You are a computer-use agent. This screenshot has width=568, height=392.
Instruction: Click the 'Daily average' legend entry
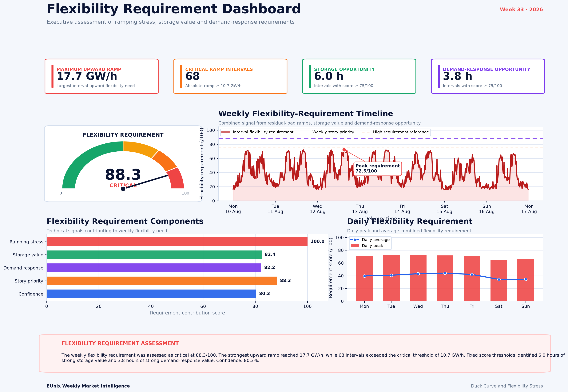(370, 240)
